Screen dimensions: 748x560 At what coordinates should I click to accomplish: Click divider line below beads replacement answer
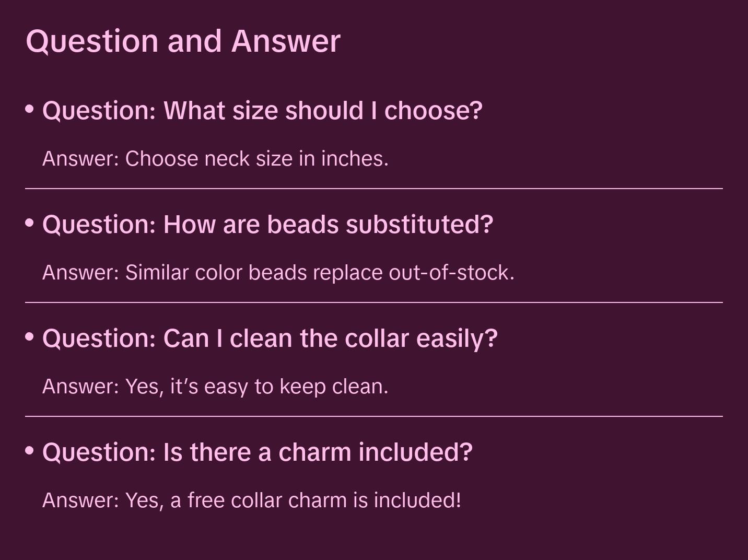coord(374,302)
